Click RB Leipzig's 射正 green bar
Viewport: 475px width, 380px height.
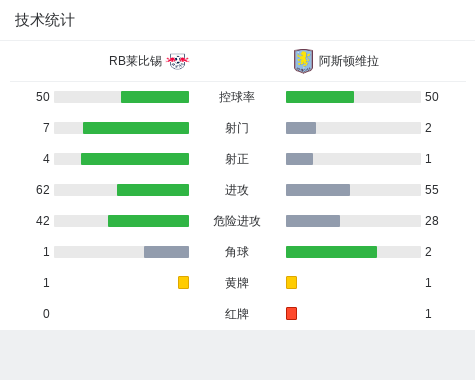(135, 159)
